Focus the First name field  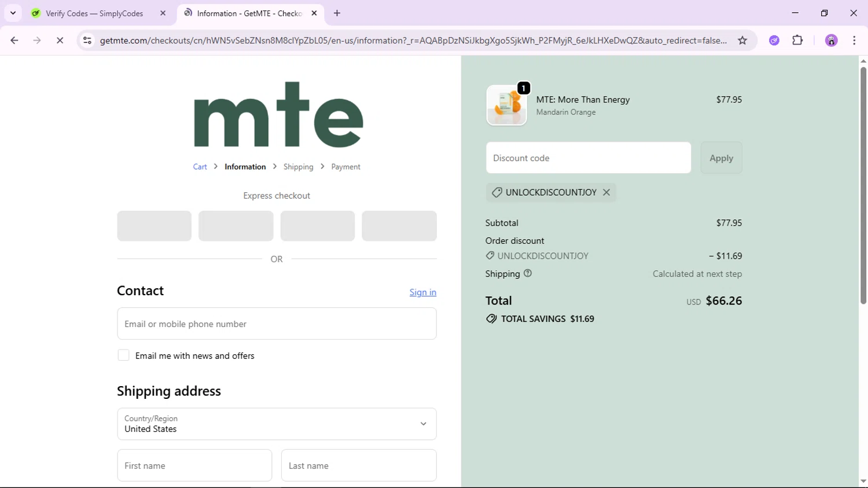(194, 465)
